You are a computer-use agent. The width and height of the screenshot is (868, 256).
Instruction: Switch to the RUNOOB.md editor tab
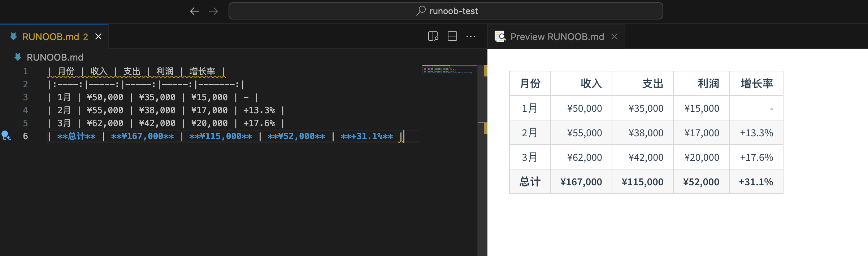tap(51, 36)
